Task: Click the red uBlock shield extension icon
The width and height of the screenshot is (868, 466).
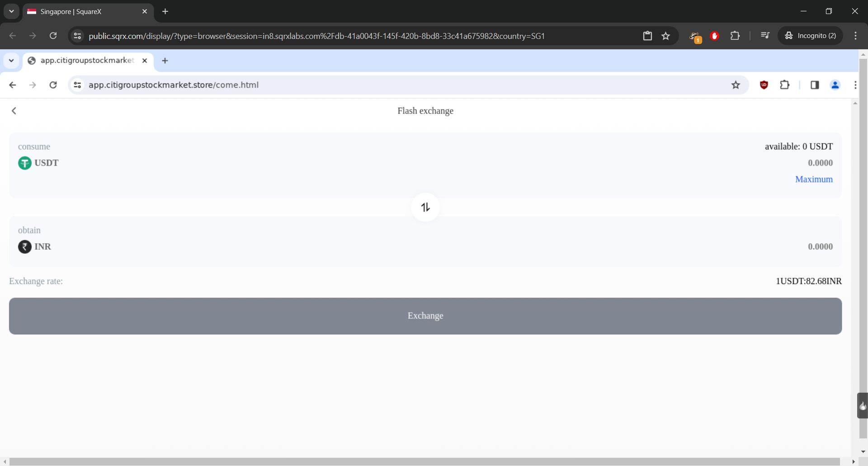Action: (x=764, y=85)
